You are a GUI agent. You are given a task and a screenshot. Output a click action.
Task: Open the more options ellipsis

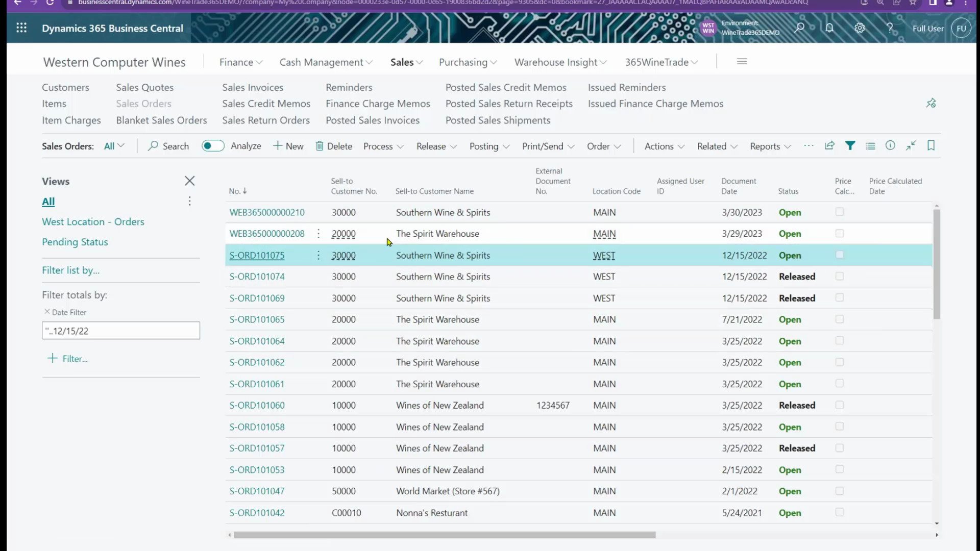pyautogui.click(x=808, y=146)
